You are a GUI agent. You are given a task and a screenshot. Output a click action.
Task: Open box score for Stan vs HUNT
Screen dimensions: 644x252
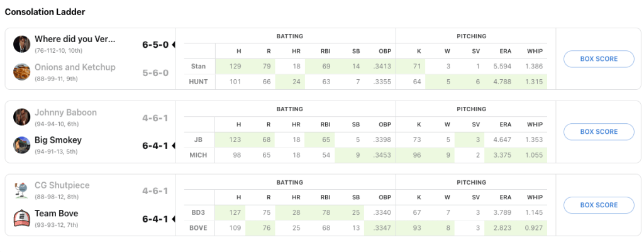599,59
